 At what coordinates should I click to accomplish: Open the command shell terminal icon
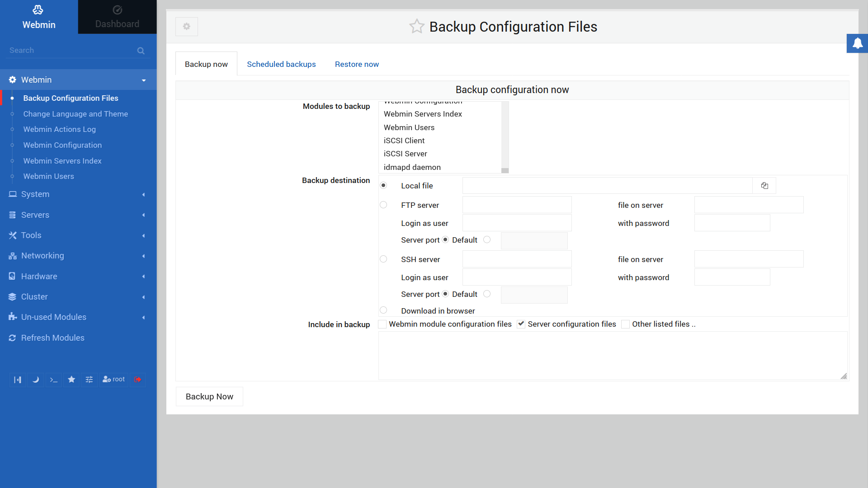(54, 380)
